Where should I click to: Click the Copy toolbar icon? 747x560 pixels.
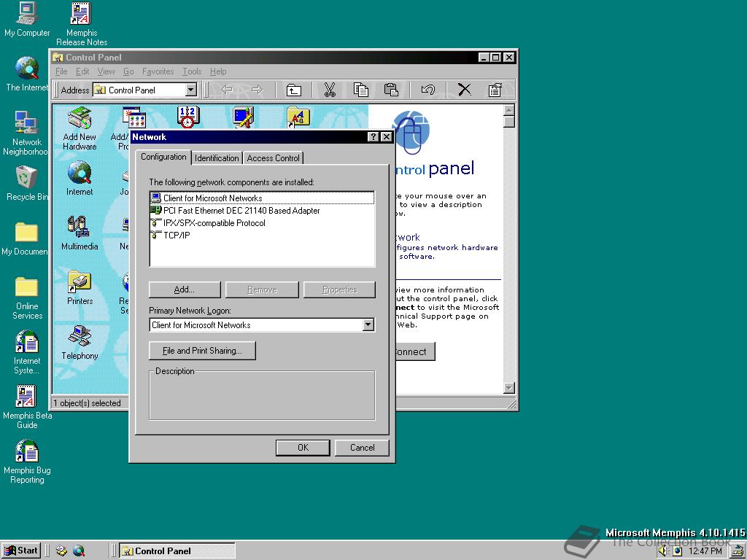(360, 90)
